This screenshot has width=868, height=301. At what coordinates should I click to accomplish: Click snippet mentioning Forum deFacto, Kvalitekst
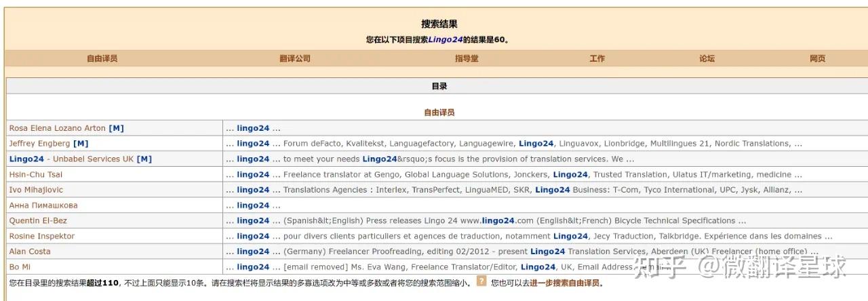click(x=514, y=144)
